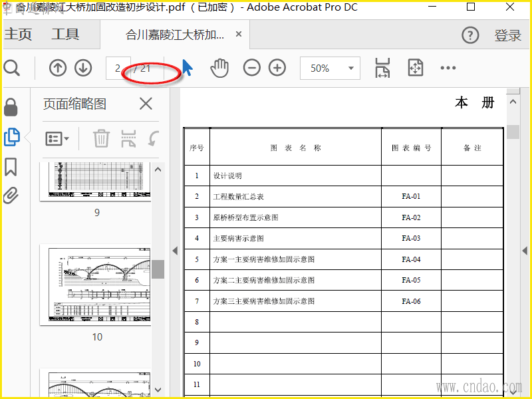The width and height of the screenshot is (532, 399).
Task: Click the fit width scrolling icon
Action: pyautogui.click(x=382, y=68)
